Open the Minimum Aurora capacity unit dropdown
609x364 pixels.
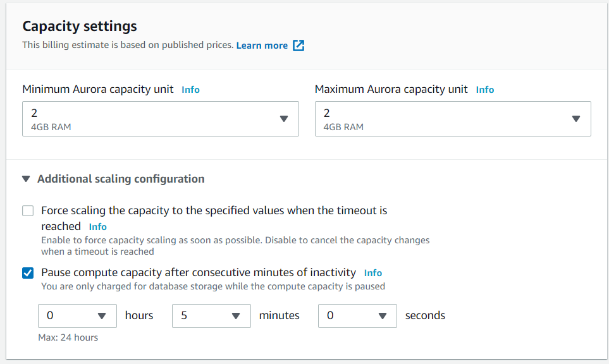(x=160, y=118)
